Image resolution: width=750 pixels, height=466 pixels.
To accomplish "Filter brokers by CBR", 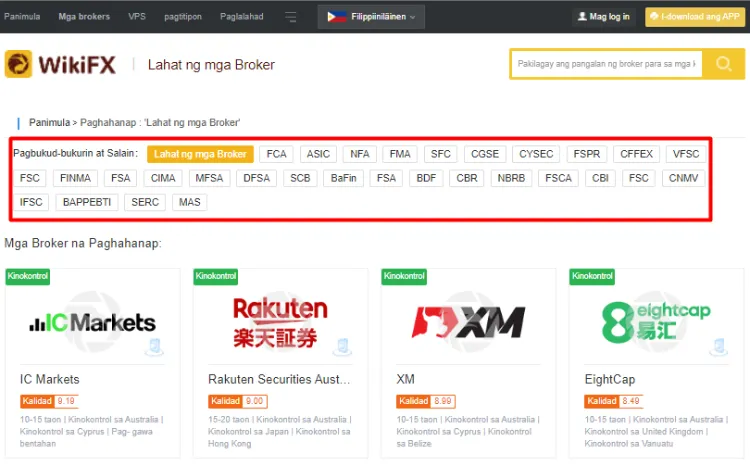I will point(466,178).
